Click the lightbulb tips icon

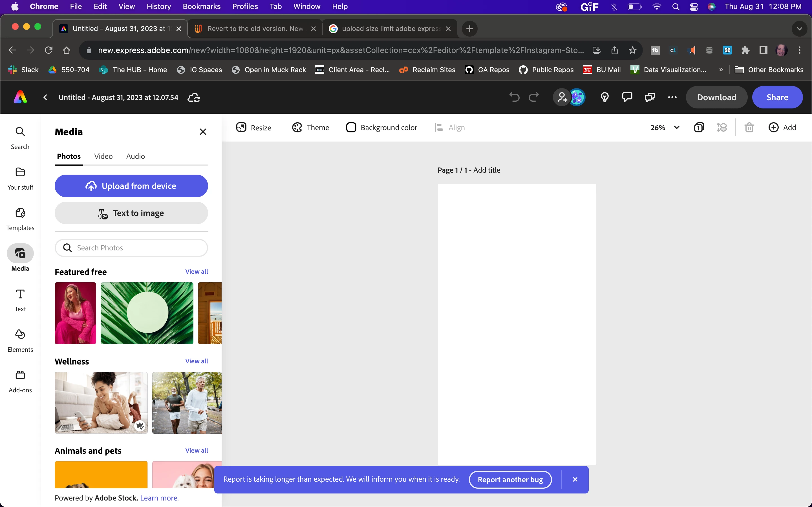(604, 97)
